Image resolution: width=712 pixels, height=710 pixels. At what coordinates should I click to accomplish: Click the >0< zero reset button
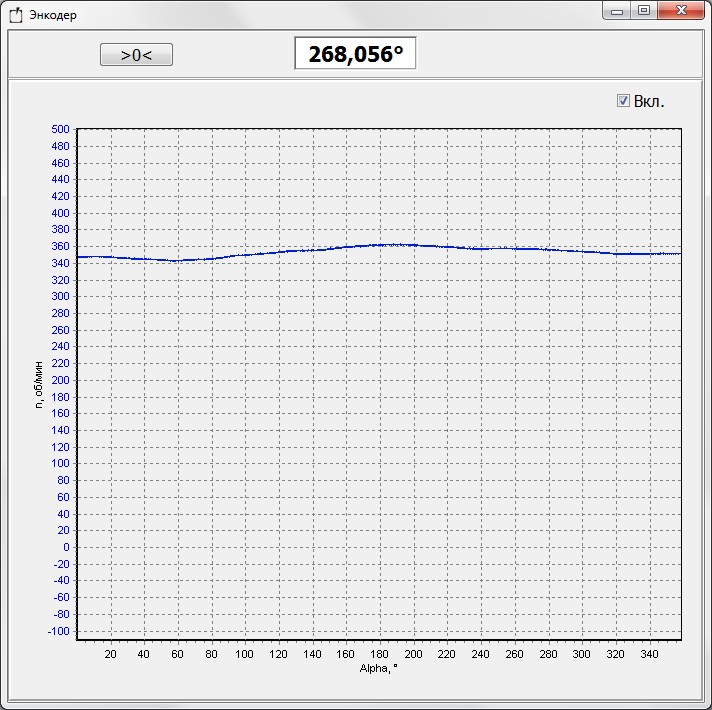coord(136,55)
